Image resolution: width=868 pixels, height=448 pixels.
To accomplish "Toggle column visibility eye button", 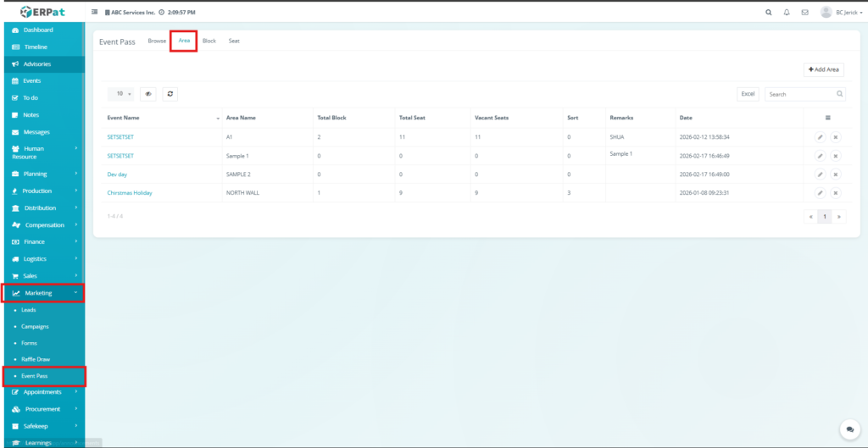I will coord(148,94).
